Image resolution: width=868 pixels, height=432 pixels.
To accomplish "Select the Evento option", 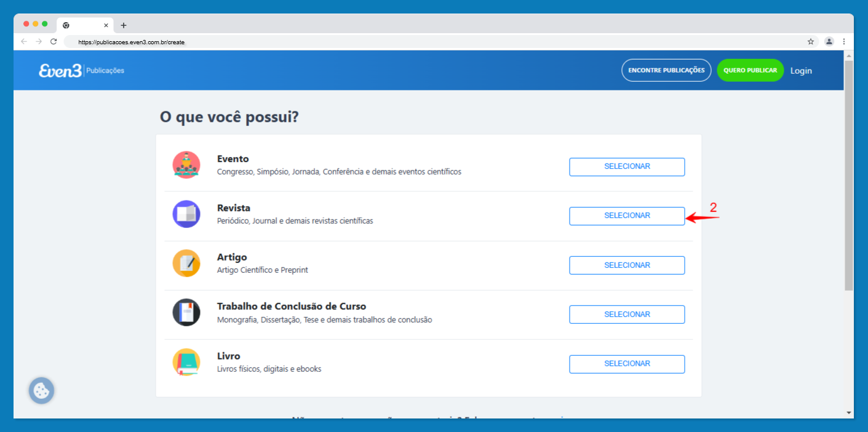I will pyautogui.click(x=626, y=167).
